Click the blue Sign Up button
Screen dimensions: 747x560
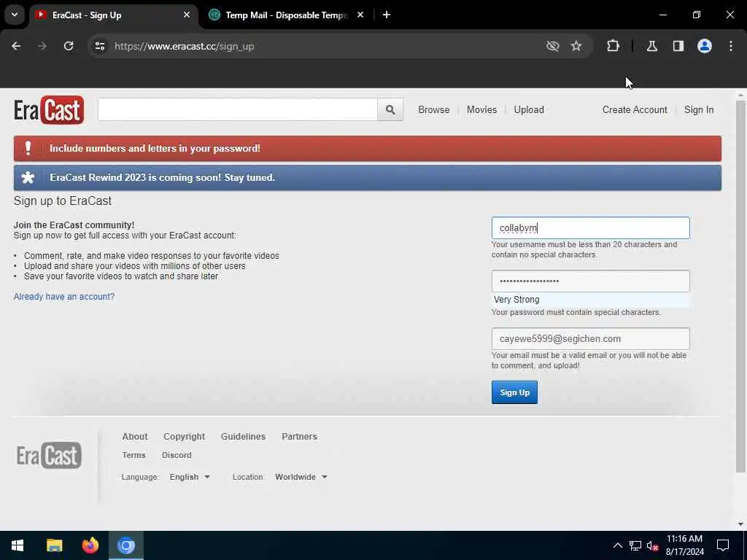tap(514, 392)
